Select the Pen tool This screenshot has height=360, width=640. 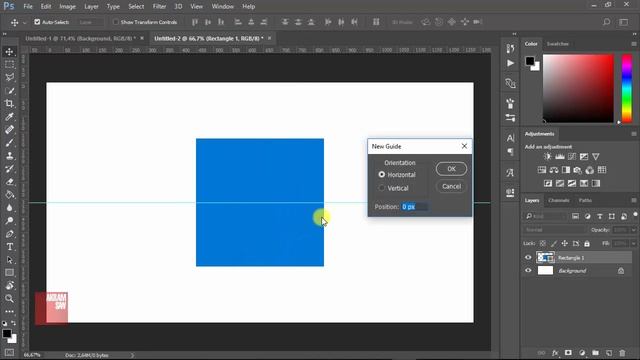click(x=9, y=234)
